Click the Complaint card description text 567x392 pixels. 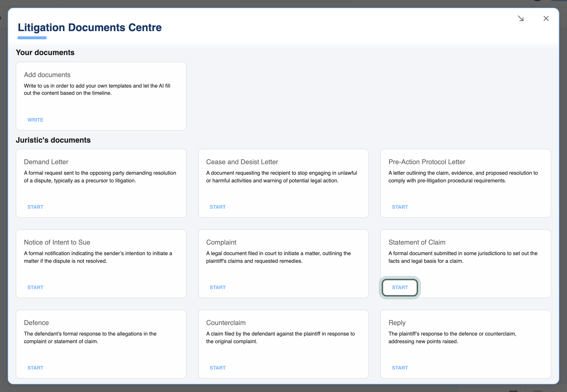pyautogui.click(x=278, y=257)
